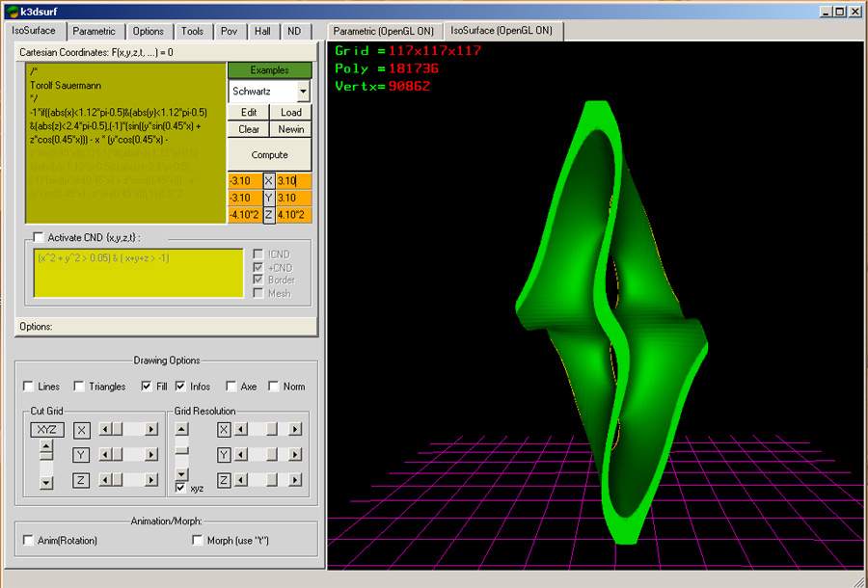
Task: Click the Grid Resolution Z button
Action: 224,480
